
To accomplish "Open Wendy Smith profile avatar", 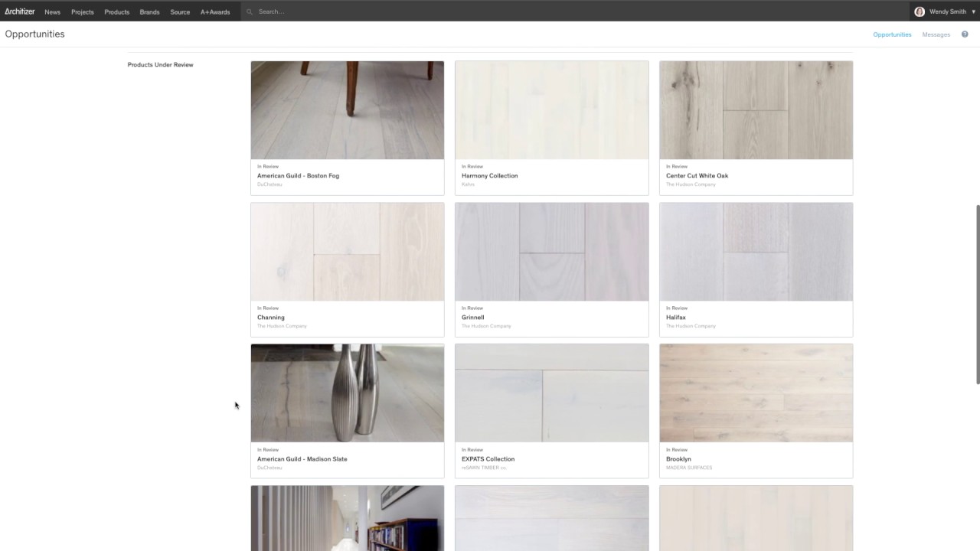I will click(920, 11).
